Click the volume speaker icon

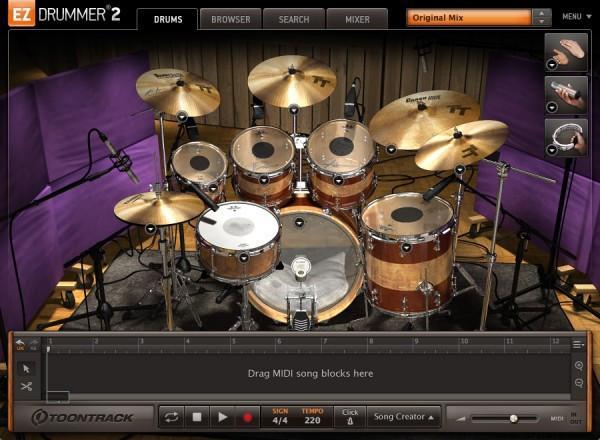click(x=461, y=419)
